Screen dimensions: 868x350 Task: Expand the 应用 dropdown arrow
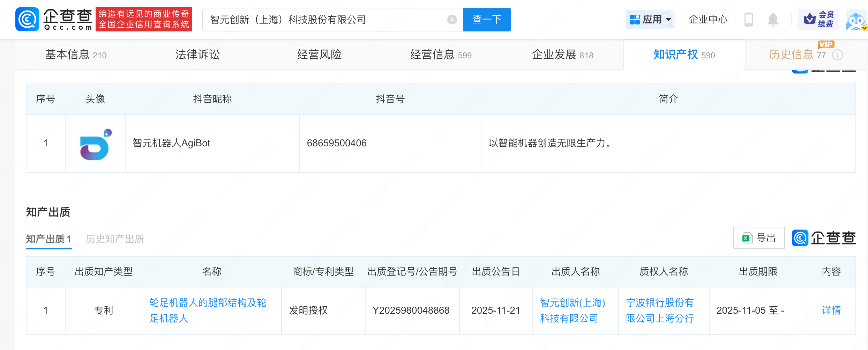click(x=668, y=20)
